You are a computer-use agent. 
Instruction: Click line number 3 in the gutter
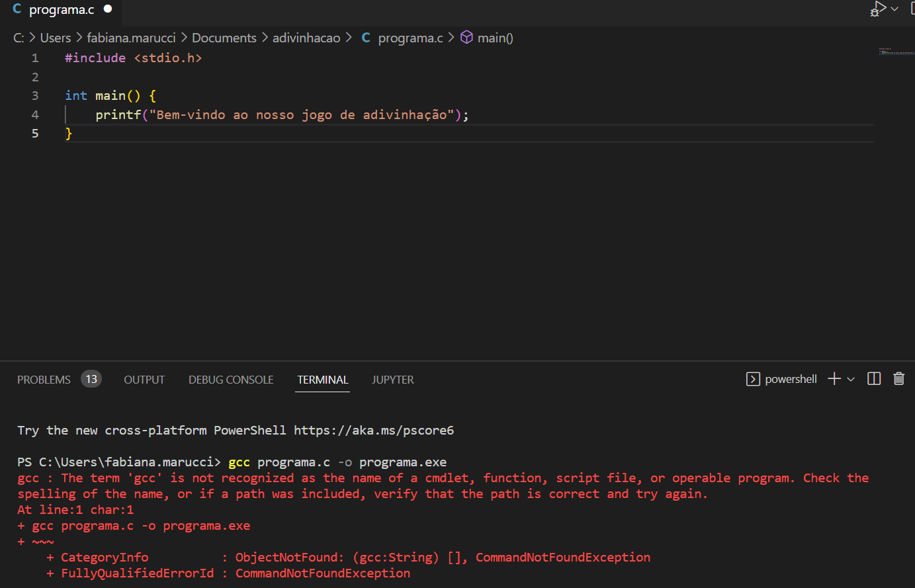(35, 96)
